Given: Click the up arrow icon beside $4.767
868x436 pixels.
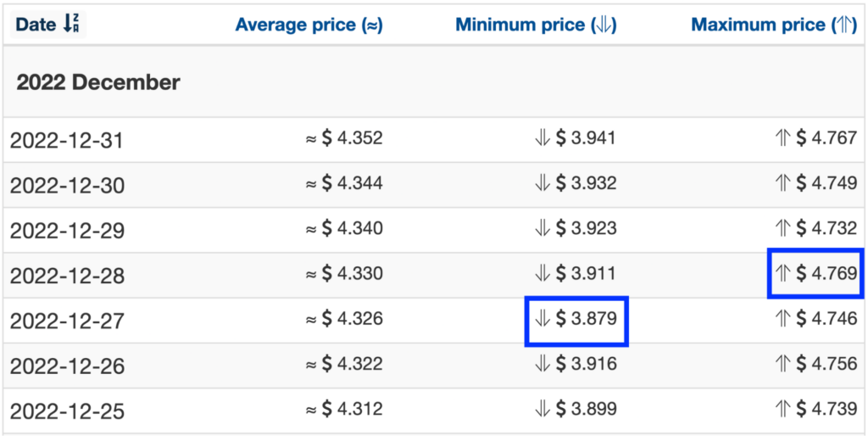Looking at the screenshot, I should pos(782,138).
